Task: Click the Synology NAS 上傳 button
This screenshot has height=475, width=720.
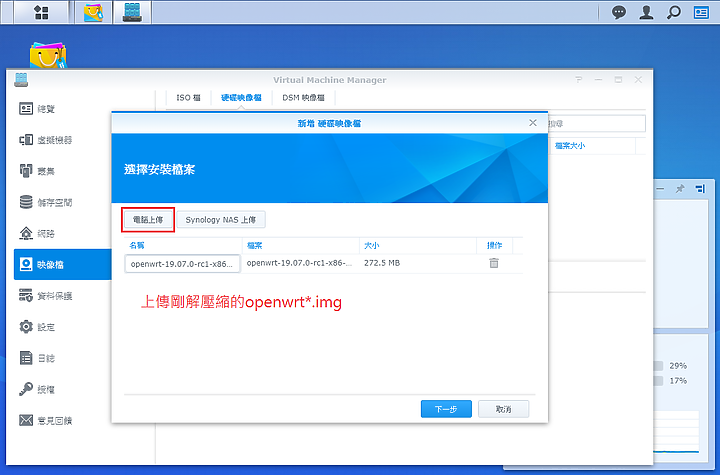Action: point(221,220)
